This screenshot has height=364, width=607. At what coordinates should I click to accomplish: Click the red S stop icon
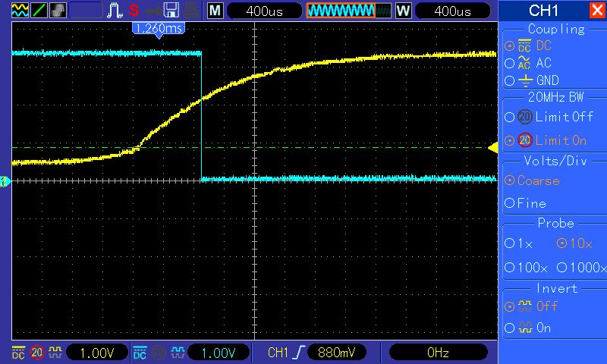pyautogui.click(x=134, y=11)
